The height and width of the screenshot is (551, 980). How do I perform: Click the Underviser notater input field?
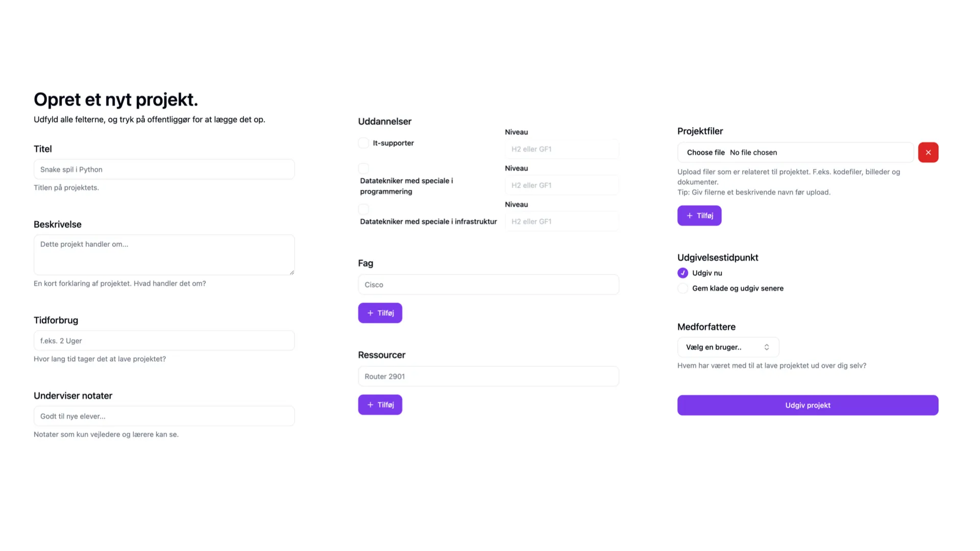click(164, 416)
